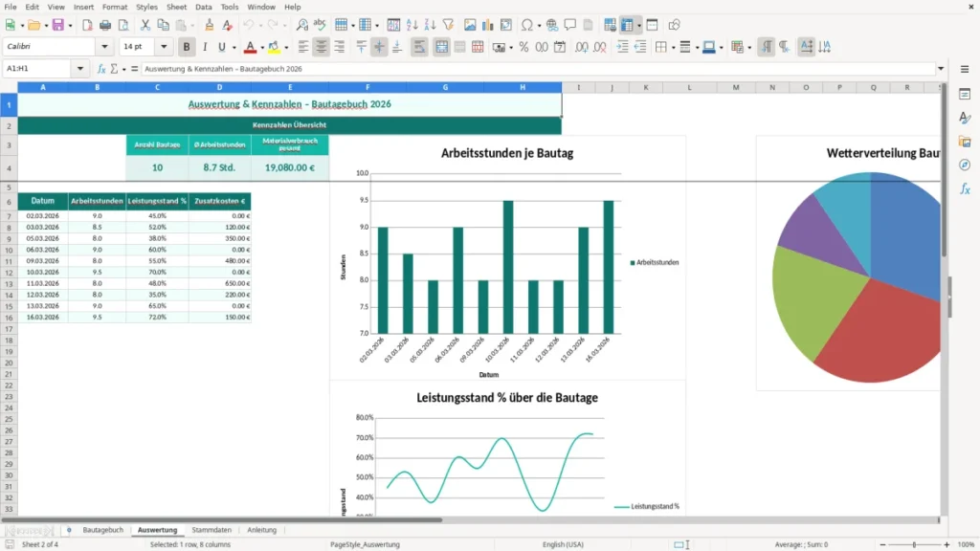Viewport: 980px width, 551px height.
Task: Open the conditional formatting dropdown arrow
Action: point(749,48)
